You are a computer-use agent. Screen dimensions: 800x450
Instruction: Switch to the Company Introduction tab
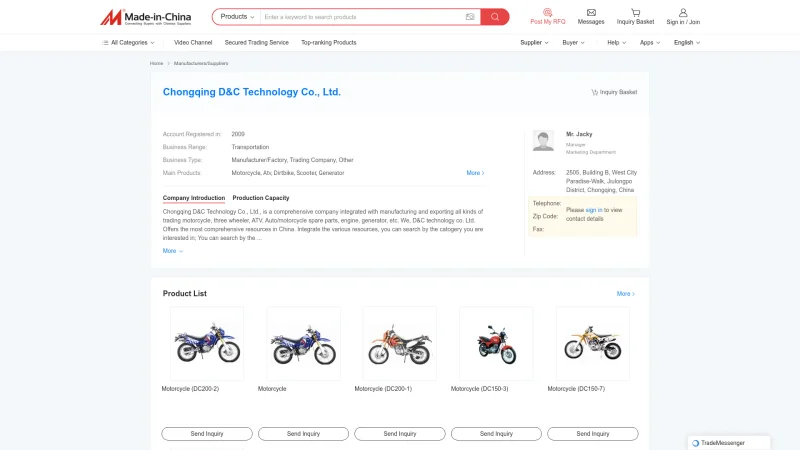point(194,198)
